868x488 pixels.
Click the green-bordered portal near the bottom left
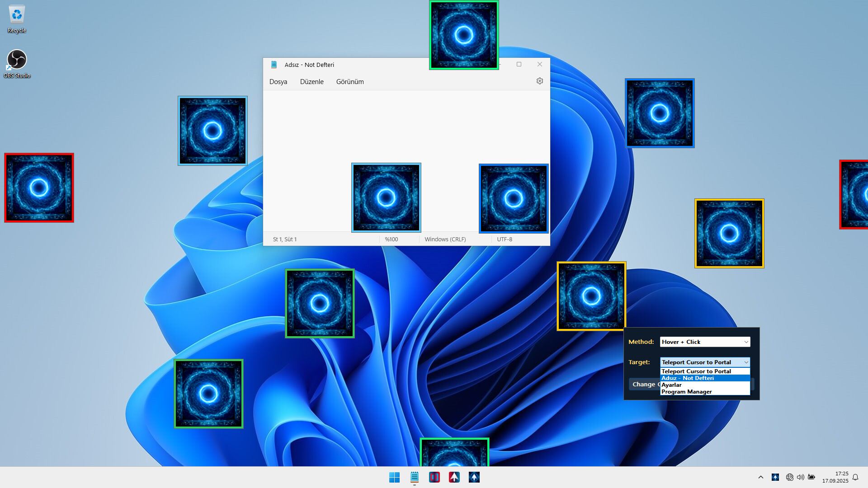(x=208, y=393)
